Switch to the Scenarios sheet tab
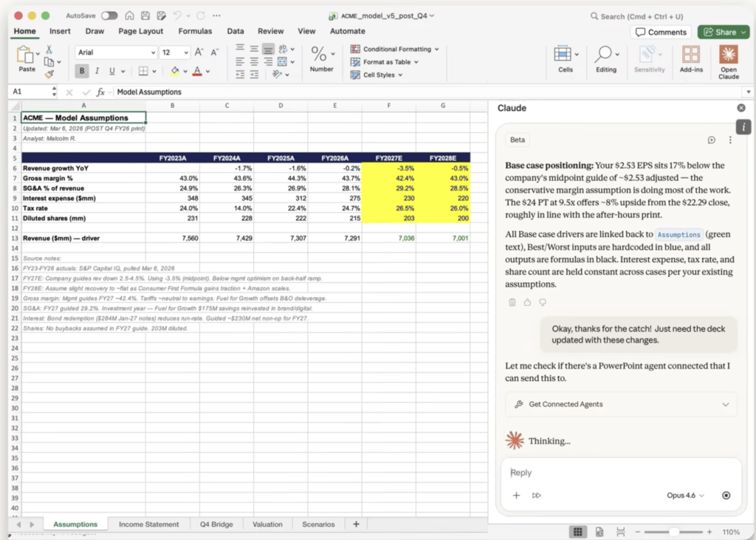The height and width of the screenshot is (540, 756). (318, 524)
